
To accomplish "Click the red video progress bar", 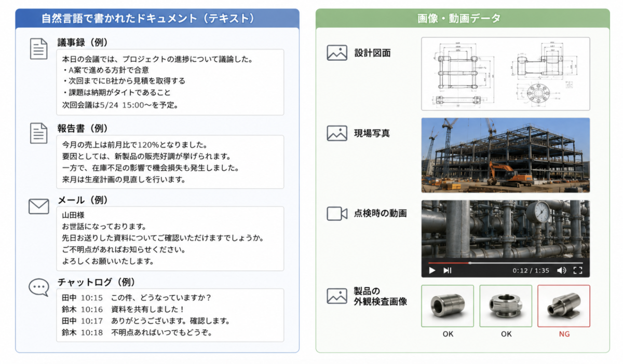I will coord(449,263).
